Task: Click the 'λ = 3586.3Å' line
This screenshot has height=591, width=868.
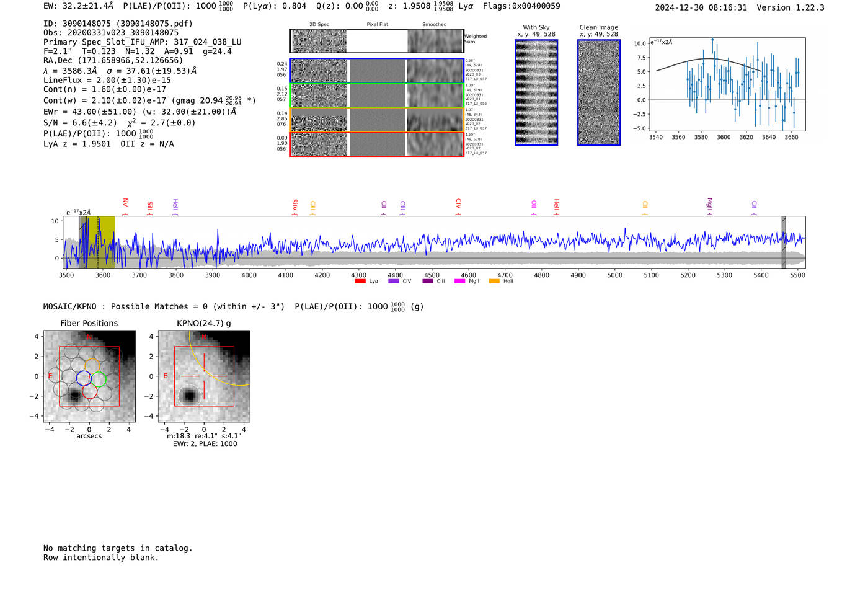Action: click(120, 71)
